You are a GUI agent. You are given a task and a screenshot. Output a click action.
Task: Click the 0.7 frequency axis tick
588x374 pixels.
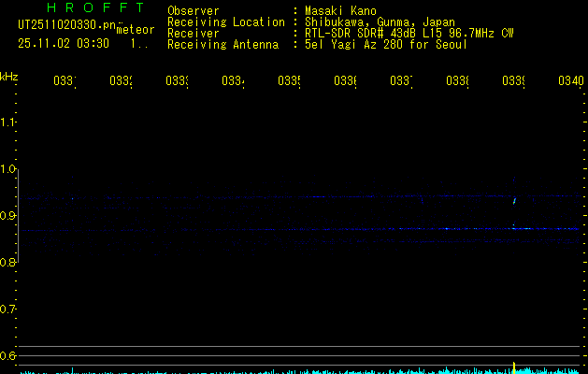point(9,309)
